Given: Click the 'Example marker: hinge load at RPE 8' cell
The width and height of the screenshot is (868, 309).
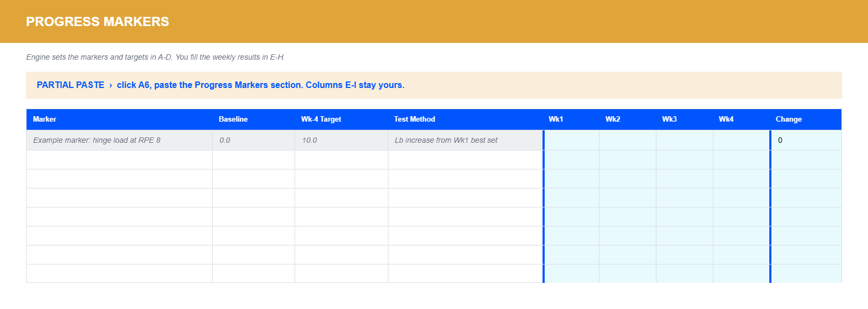Looking at the screenshot, I should tap(119, 140).
